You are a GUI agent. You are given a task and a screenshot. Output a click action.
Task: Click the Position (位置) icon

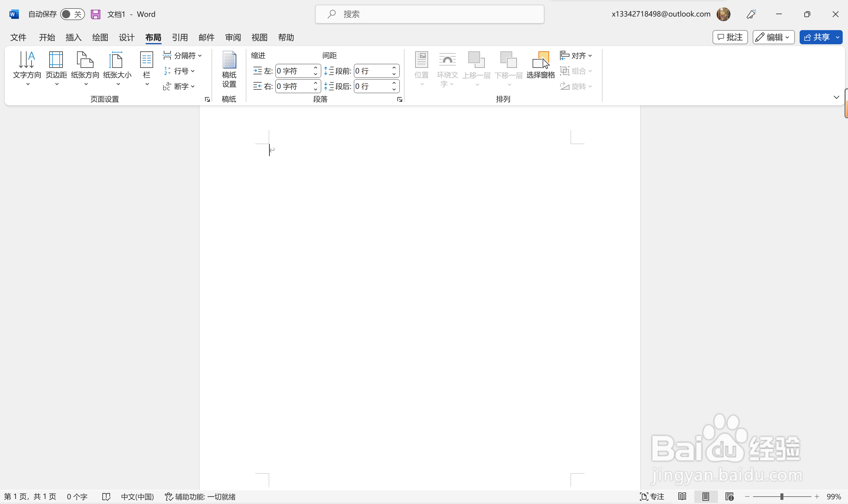421,60
